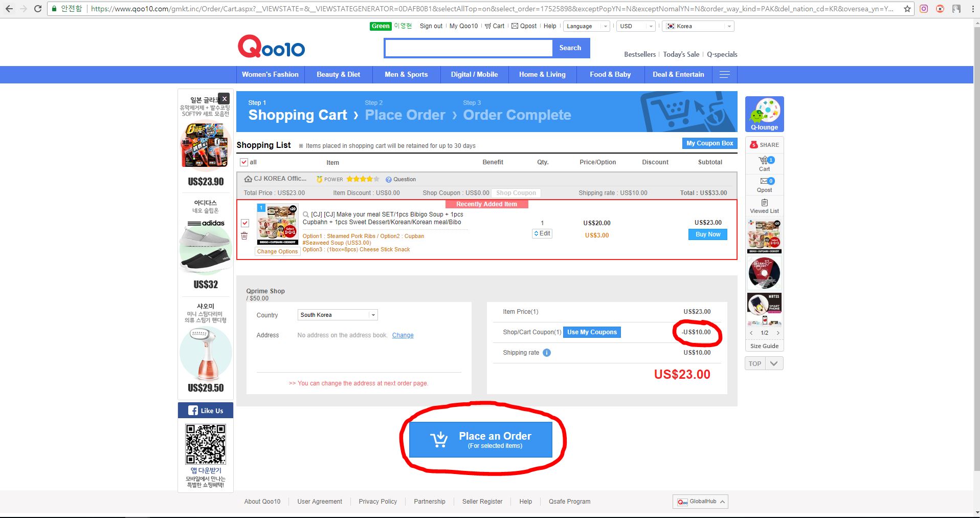
Task: Open Chrome menu three dots
Action: (972, 9)
